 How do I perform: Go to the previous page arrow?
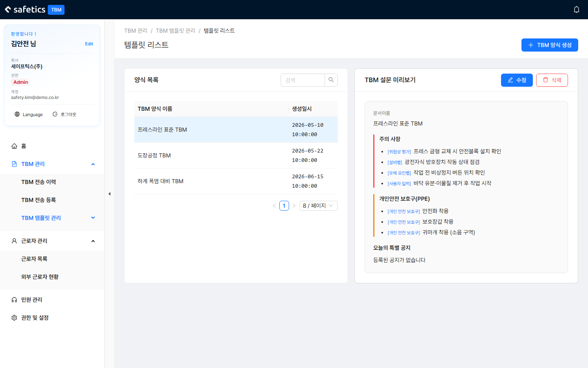point(274,206)
